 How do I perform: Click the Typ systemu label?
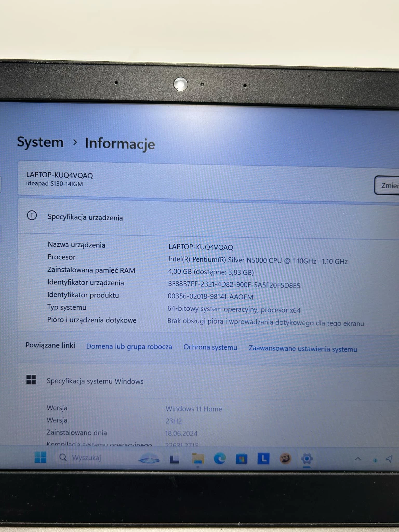tap(66, 308)
